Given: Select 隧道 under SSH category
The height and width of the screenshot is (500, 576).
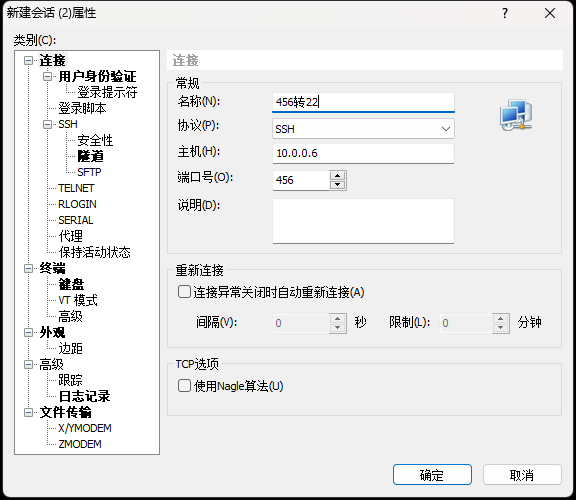Looking at the screenshot, I should (x=90, y=156).
